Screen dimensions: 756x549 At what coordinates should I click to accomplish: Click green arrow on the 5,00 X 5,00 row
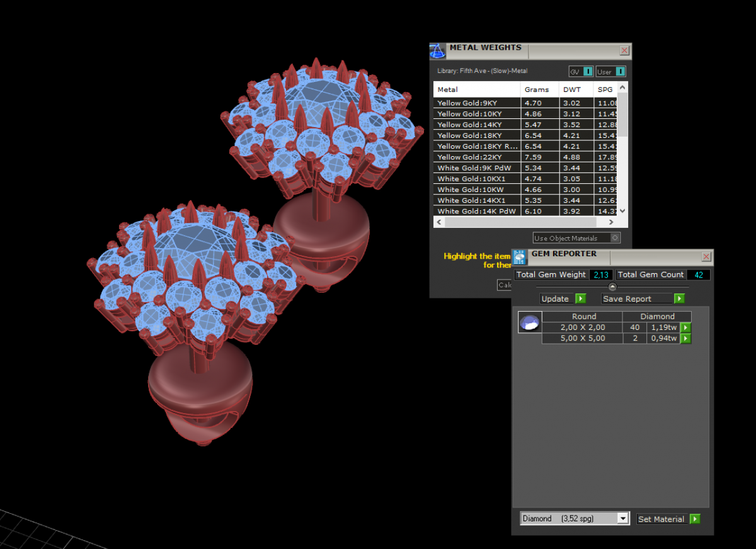click(x=685, y=339)
